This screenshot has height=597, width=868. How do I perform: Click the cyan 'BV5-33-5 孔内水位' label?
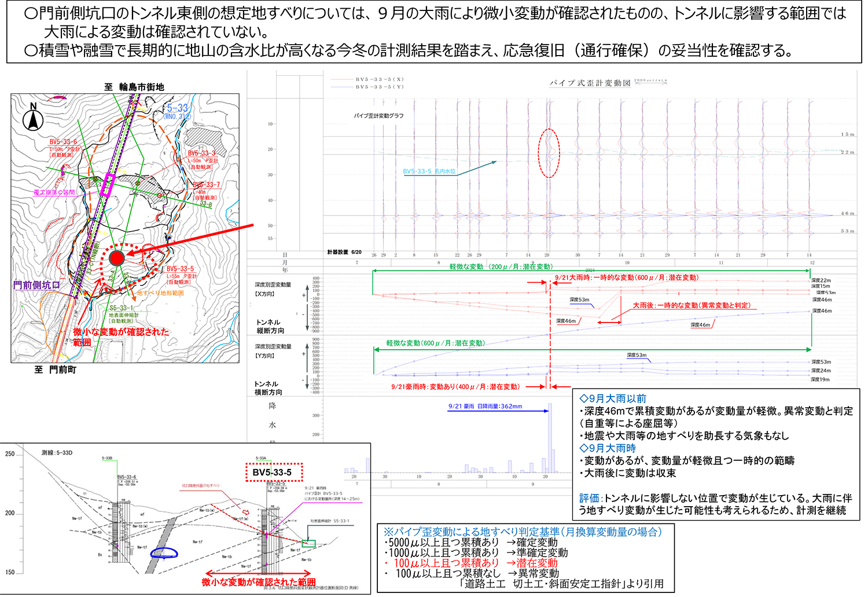[429, 171]
